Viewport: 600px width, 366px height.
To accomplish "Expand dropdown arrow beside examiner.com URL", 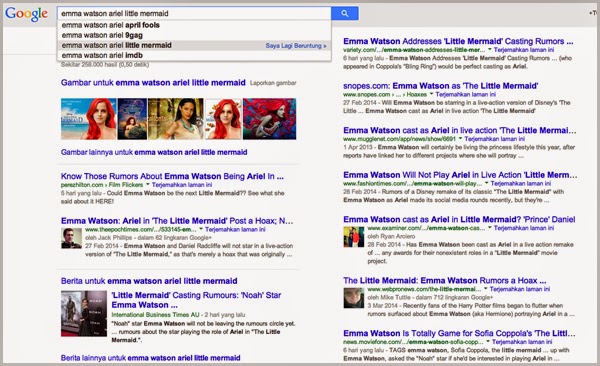I will tap(489, 228).
